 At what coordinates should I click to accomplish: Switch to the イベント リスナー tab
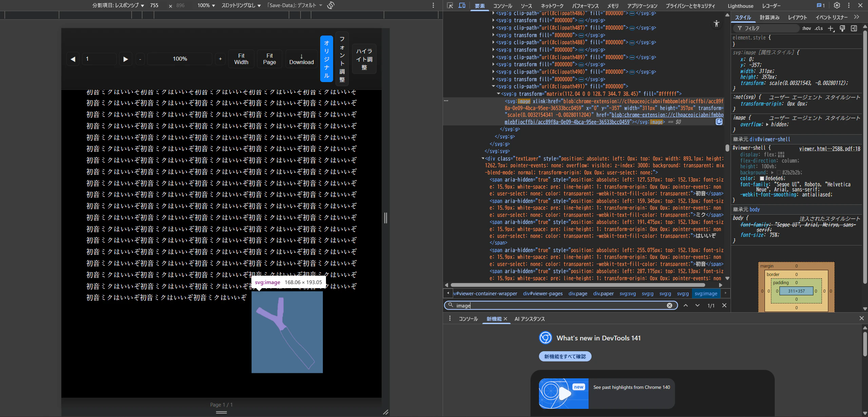pos(831,17)
